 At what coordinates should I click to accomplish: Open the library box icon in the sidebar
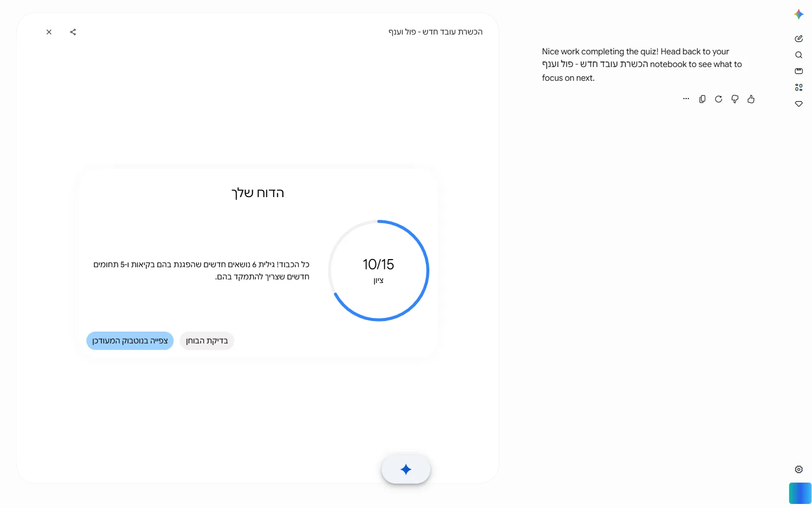click(x=799, y=71)
